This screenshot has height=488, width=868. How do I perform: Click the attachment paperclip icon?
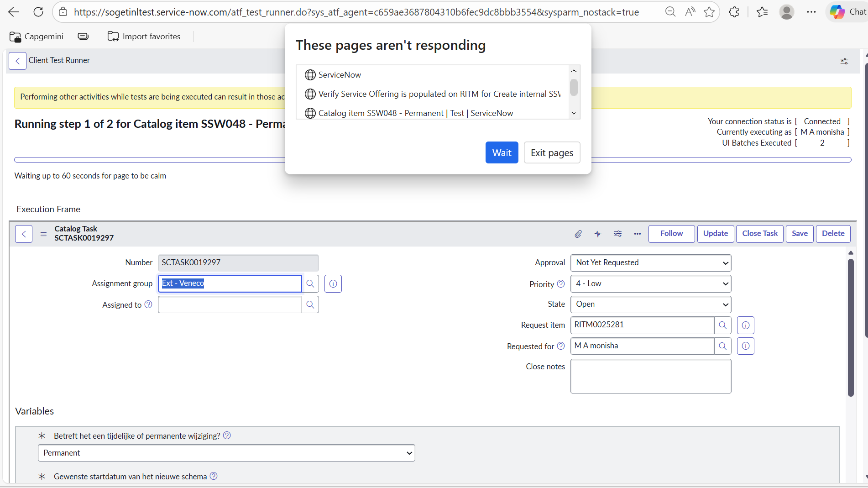(578, 234)
